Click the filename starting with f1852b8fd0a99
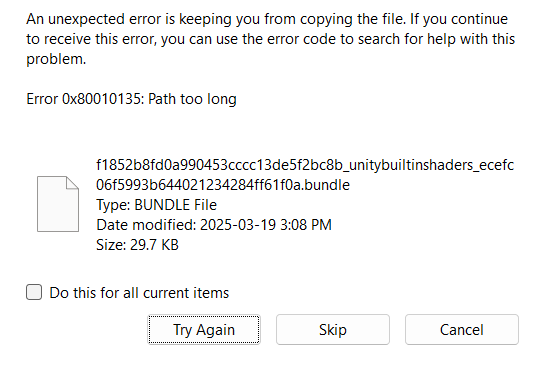The image size is (548, 365). point(305,165)
